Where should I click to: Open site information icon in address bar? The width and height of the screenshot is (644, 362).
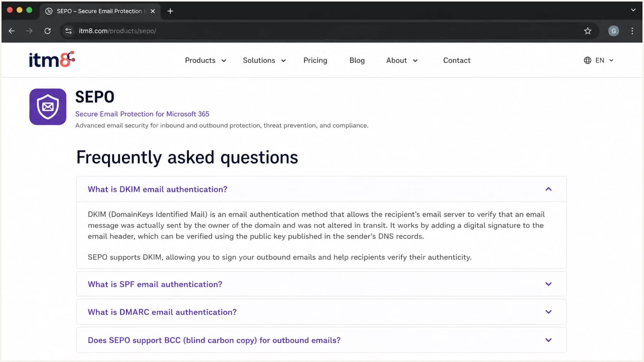69,31
